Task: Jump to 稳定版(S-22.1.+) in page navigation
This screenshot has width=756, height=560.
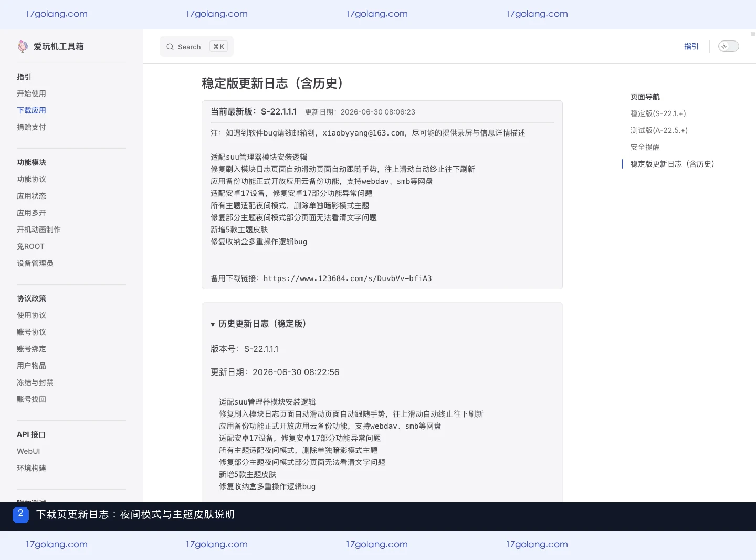Action: click(x=658, y=113)
